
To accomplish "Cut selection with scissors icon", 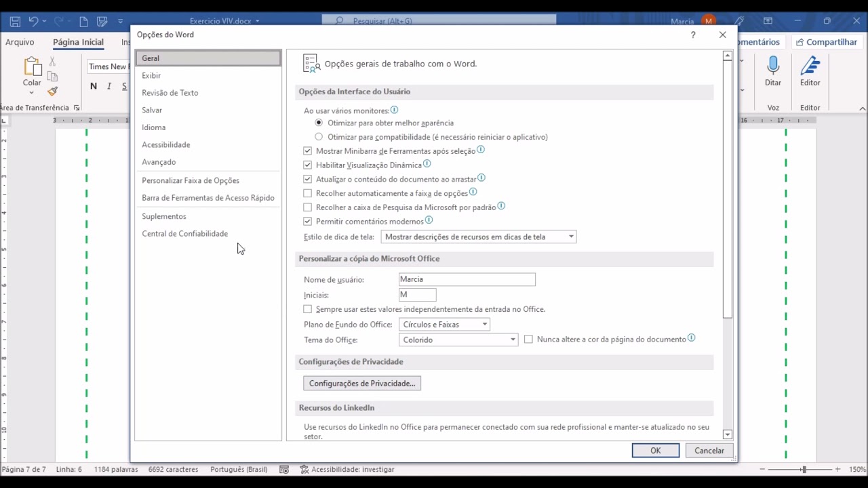I will coord(52,62).
